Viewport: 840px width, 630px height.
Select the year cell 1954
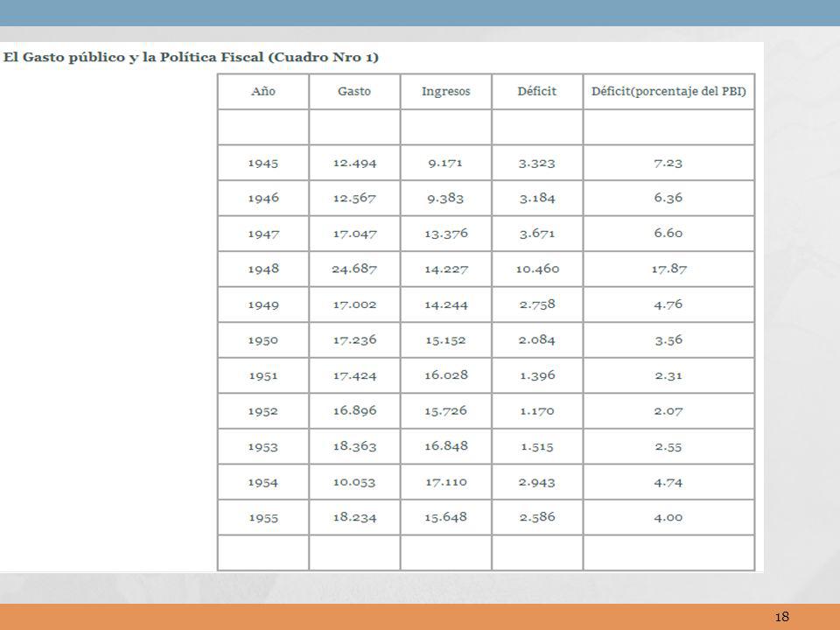pyautogui.click(x=262, y=482)
